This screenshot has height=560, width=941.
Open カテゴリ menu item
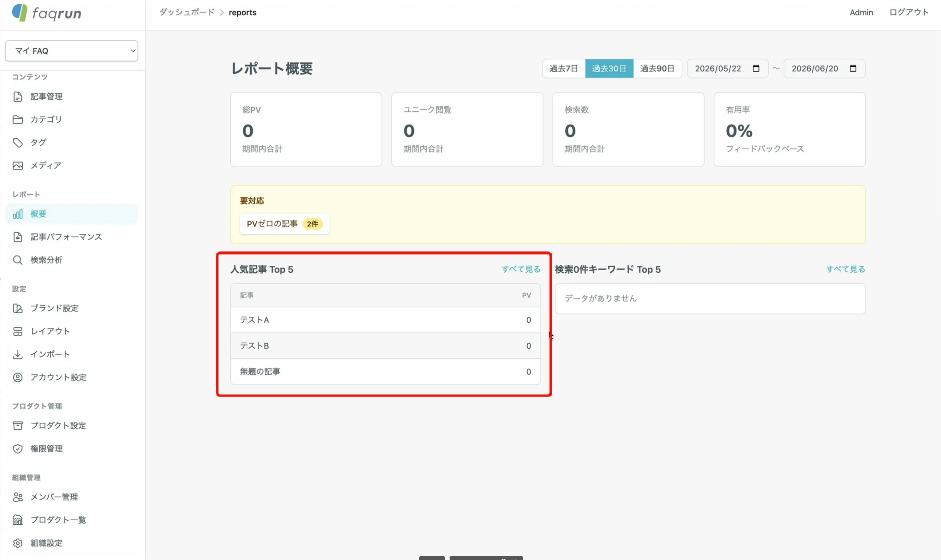pos(72,120)
